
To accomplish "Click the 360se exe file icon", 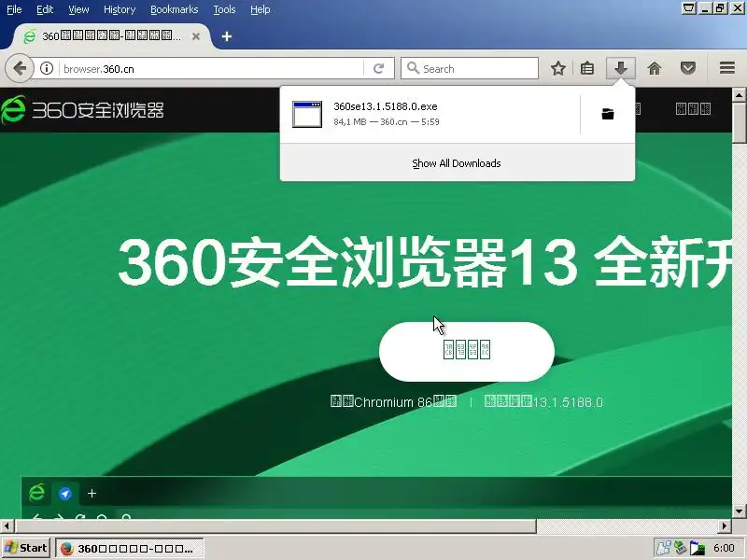I will point(307,114).
